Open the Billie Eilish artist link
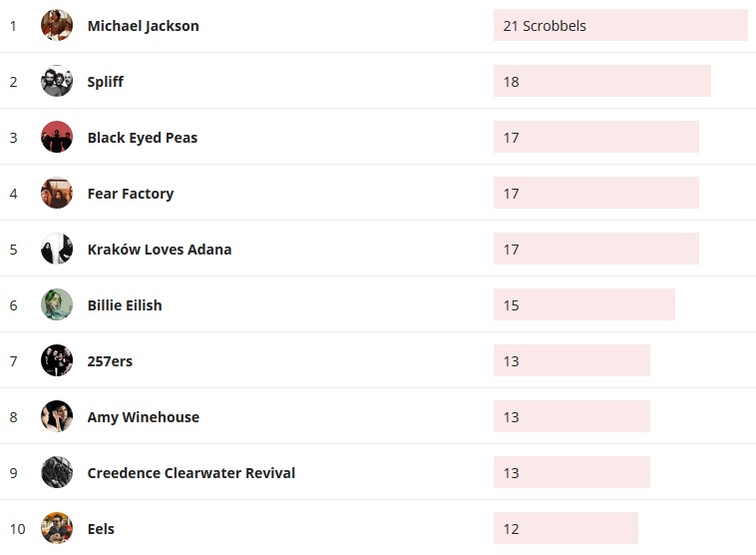This screenshot has width=756, height=555. point(125,305)
